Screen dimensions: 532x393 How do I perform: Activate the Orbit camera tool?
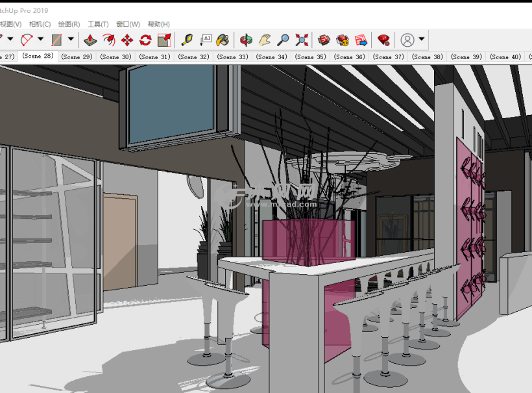click(246, 40)
